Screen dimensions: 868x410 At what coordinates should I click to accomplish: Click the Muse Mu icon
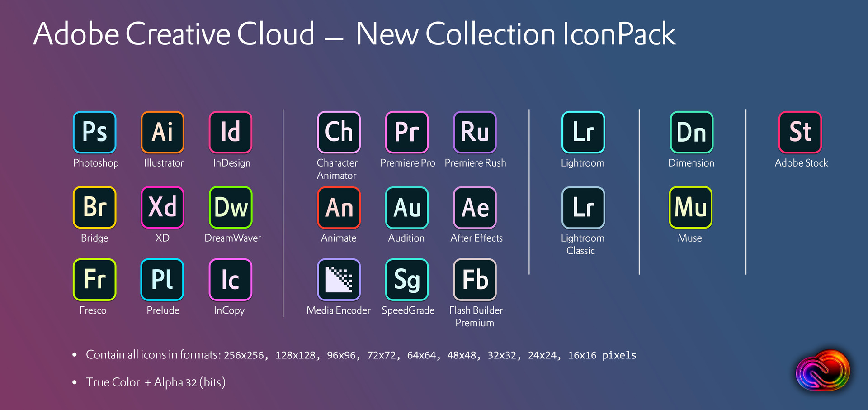691,207
